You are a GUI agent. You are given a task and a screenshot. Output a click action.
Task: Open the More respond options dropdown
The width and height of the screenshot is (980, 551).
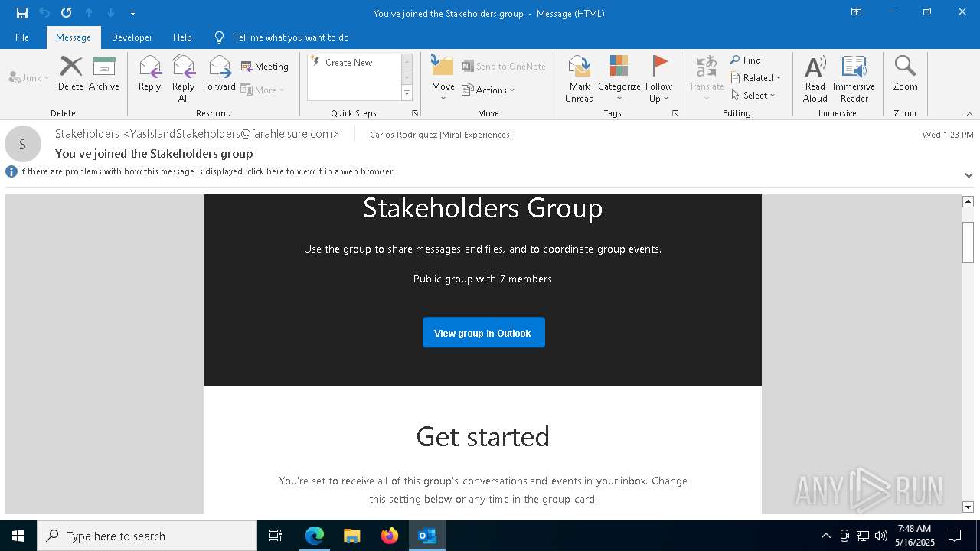click(x=263, y=90)
